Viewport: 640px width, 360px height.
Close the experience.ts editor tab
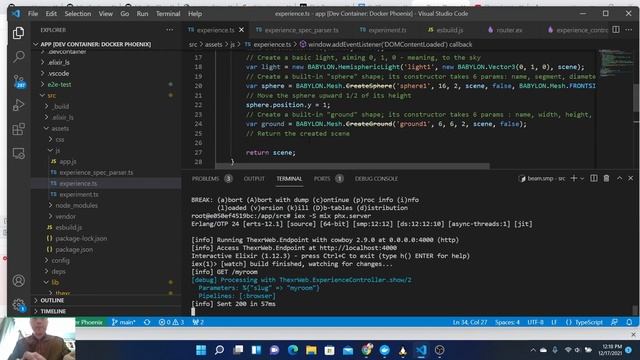242,30
